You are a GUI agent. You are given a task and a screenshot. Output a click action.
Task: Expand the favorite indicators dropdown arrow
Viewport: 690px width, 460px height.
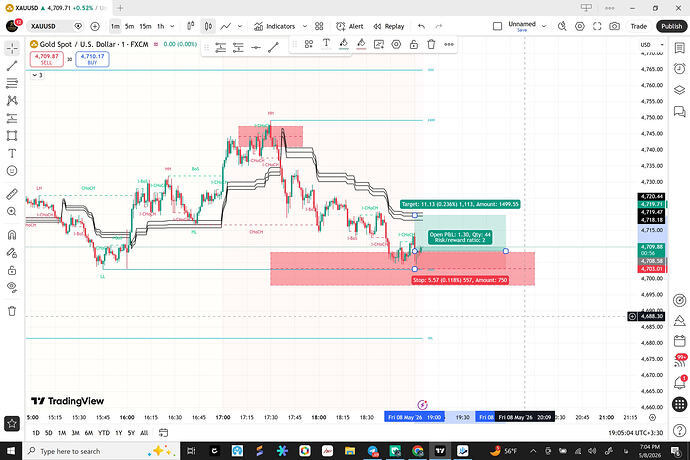click(x=305, y=26)
